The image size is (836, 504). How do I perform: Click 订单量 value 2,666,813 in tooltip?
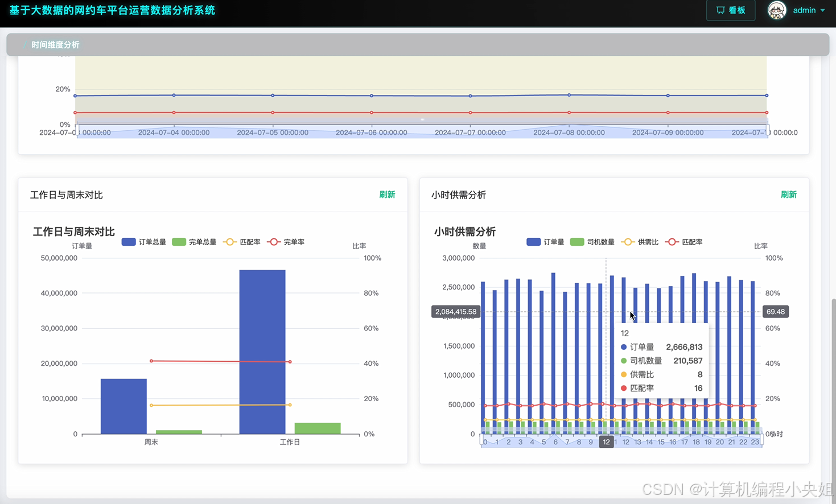click(x=684, y=347)
